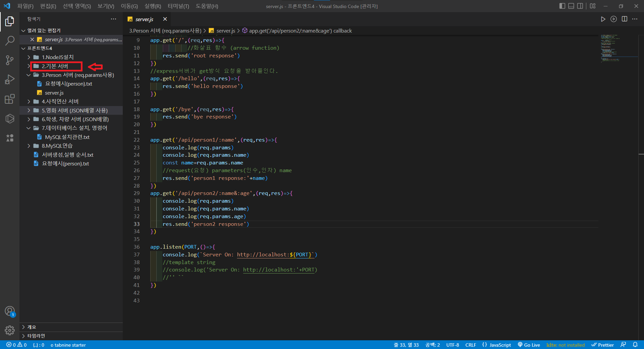
Task: Open the Run and Debug view icon
Action: point(9,80)
